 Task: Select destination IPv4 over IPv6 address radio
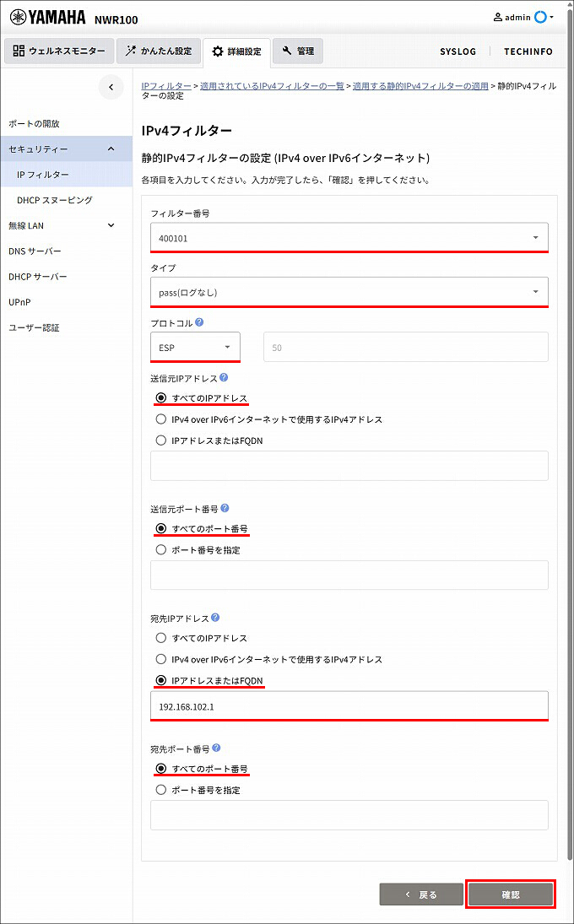[x=161, y=659]
